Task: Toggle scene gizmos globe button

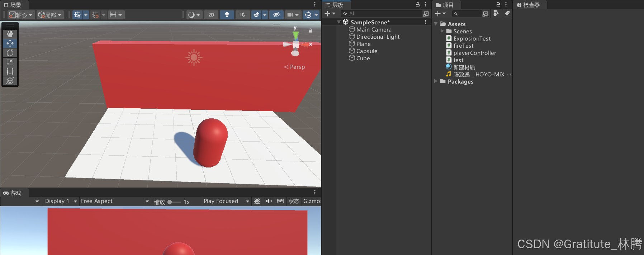Action: click(x=308, y=15)
